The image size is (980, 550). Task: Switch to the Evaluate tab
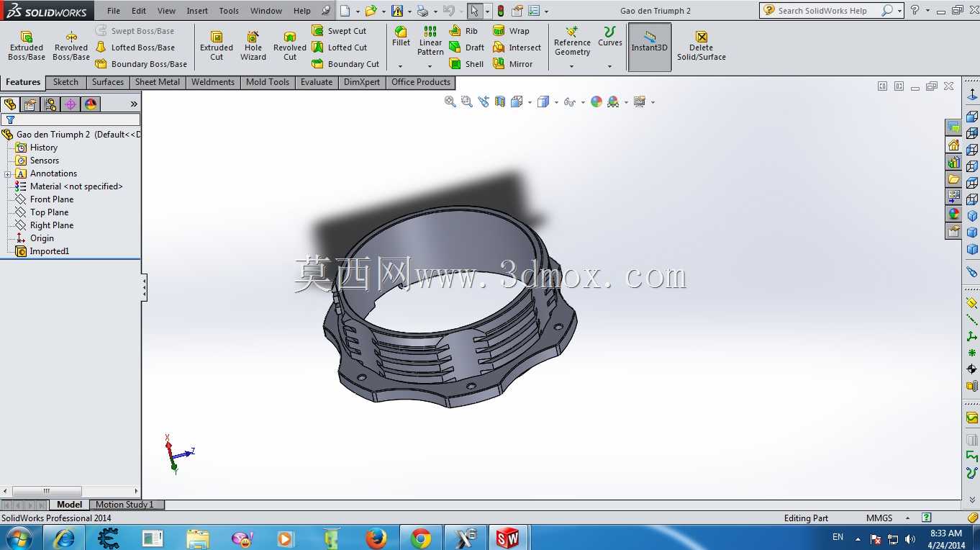(317, 82)
